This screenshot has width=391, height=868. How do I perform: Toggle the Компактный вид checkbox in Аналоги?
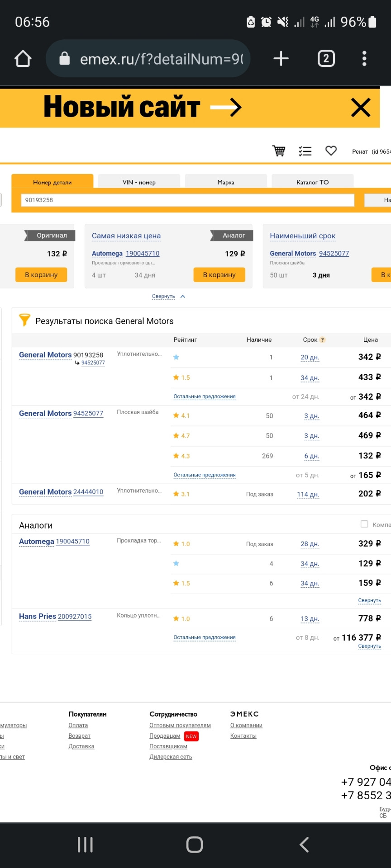click(364, 524)
